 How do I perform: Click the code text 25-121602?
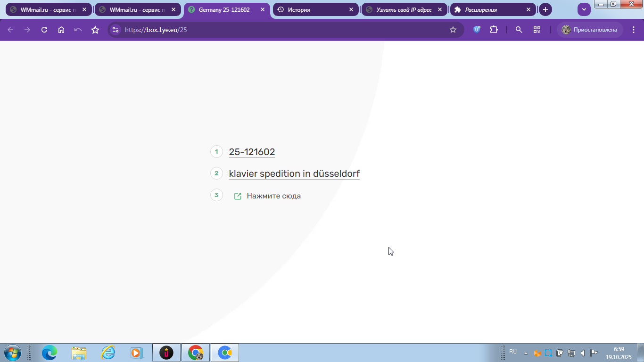(252, 152)
